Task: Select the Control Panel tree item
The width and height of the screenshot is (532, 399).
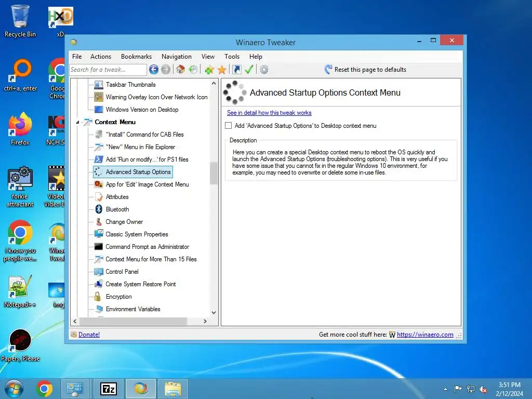Action: 122,272
